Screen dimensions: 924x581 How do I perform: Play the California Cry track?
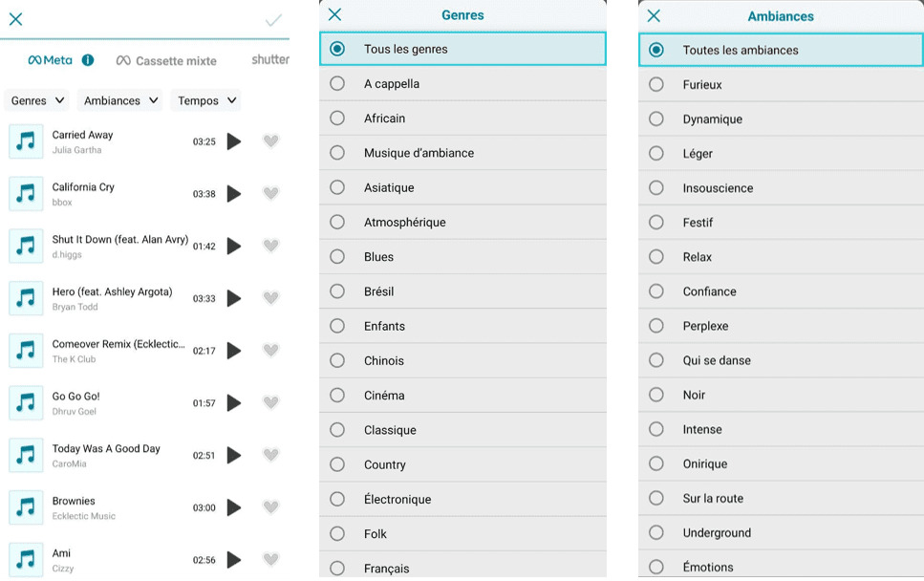pyautogui.click(x=234, y=194)
